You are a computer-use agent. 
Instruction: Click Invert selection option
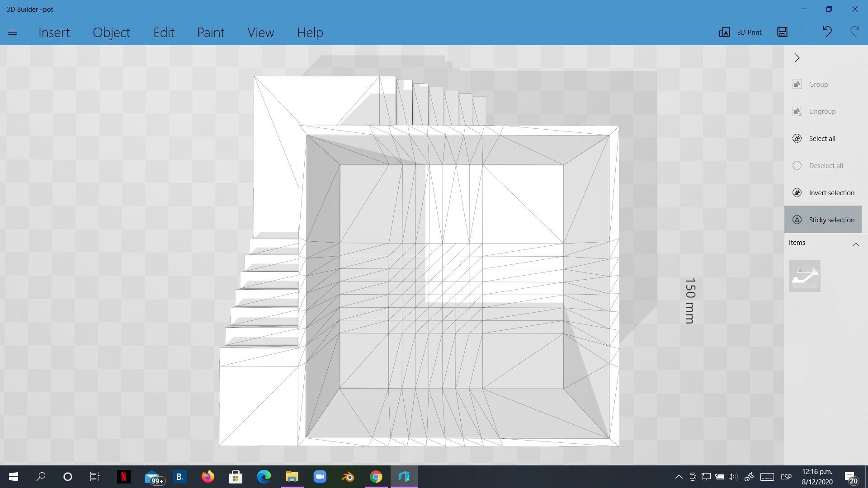pos(831,192)
